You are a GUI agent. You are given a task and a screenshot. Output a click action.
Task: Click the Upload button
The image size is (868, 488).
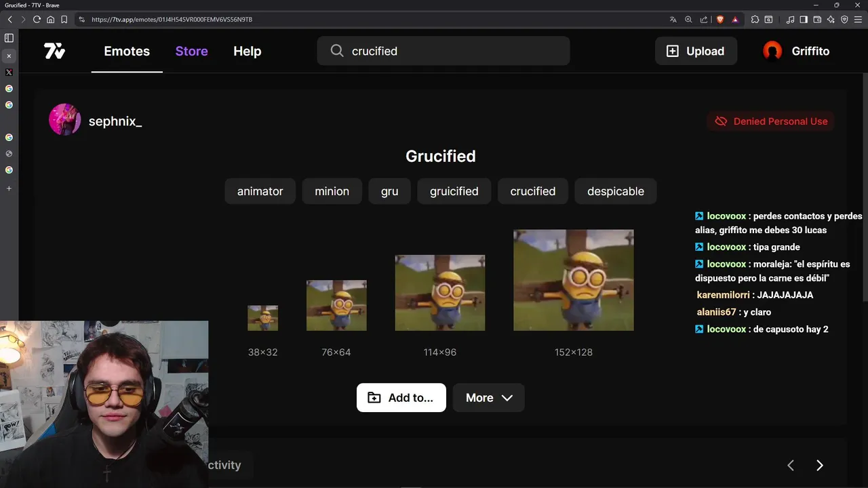pyautogui.click(x=696, y=51)
